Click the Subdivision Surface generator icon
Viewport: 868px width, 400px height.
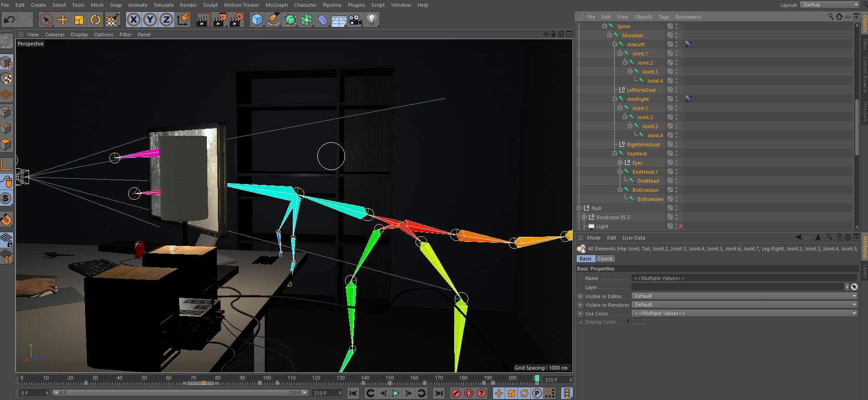click(x=290, y=20)
